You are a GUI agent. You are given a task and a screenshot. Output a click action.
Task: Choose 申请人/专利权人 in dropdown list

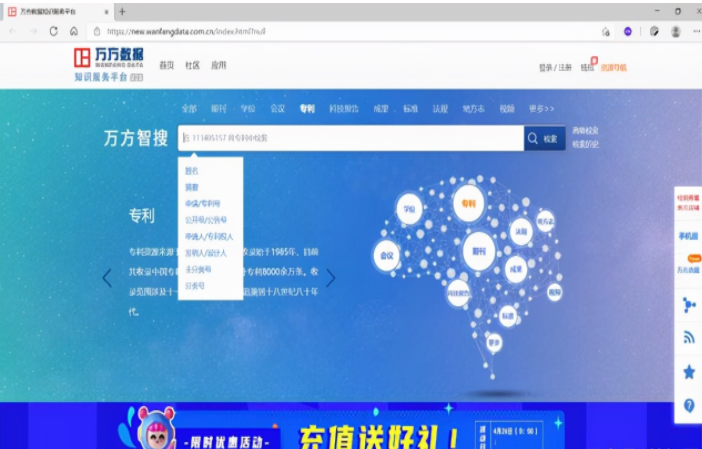[x=209, y=237]
